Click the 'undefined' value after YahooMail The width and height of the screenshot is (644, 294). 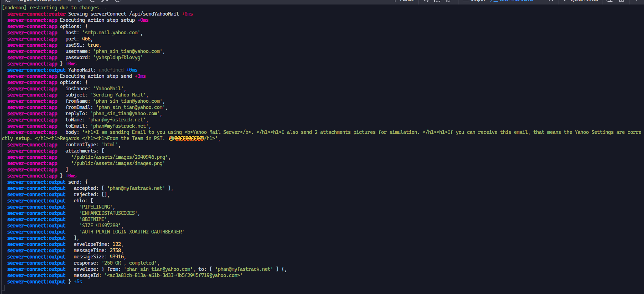pyautogui.click(x=111, y=70)
